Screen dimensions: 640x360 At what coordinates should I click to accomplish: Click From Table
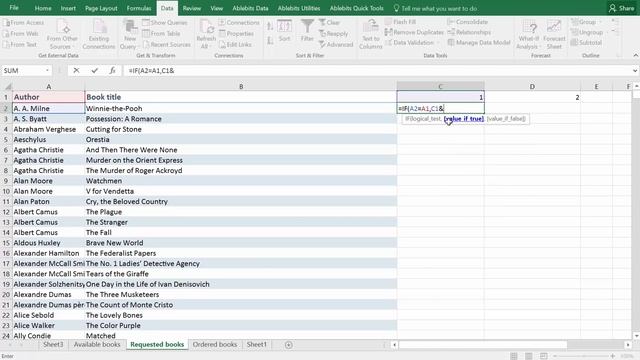point(162,34)
